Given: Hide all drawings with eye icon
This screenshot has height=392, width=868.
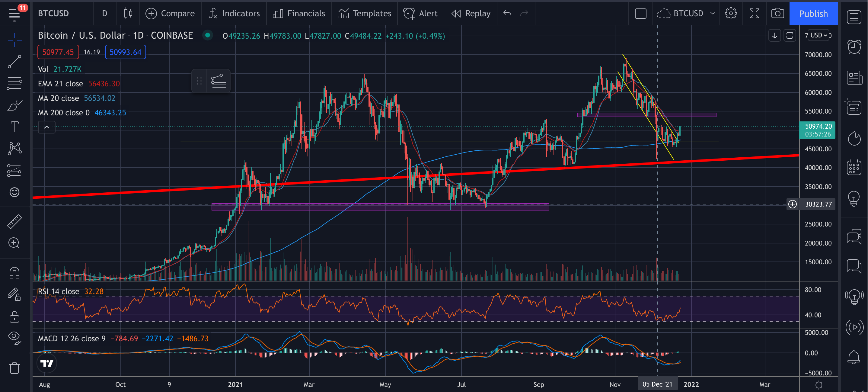Looking at the screenshot, I should (x=14, y=337).
